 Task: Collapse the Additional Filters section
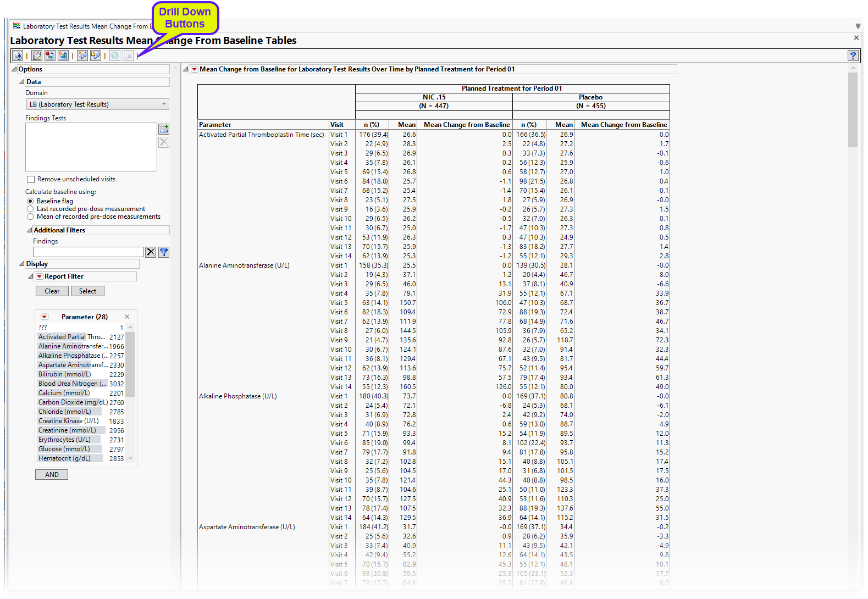pos(30,230)
